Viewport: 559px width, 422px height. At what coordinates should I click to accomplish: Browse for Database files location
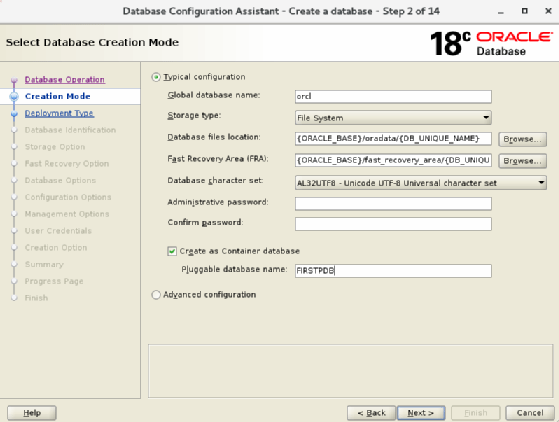[522, 139]
